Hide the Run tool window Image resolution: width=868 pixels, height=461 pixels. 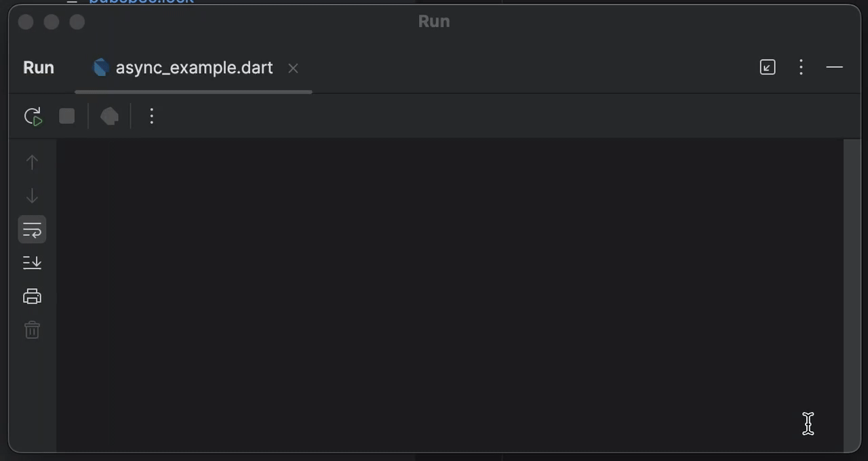coord(835,67)
